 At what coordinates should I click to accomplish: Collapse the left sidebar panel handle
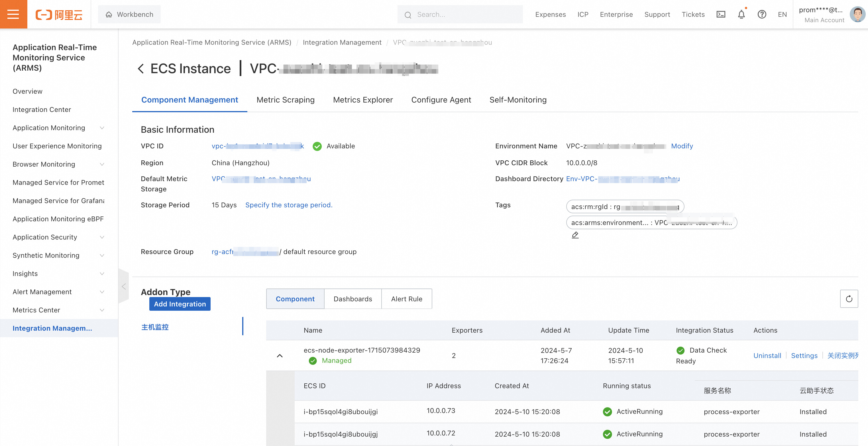point(124,286)
